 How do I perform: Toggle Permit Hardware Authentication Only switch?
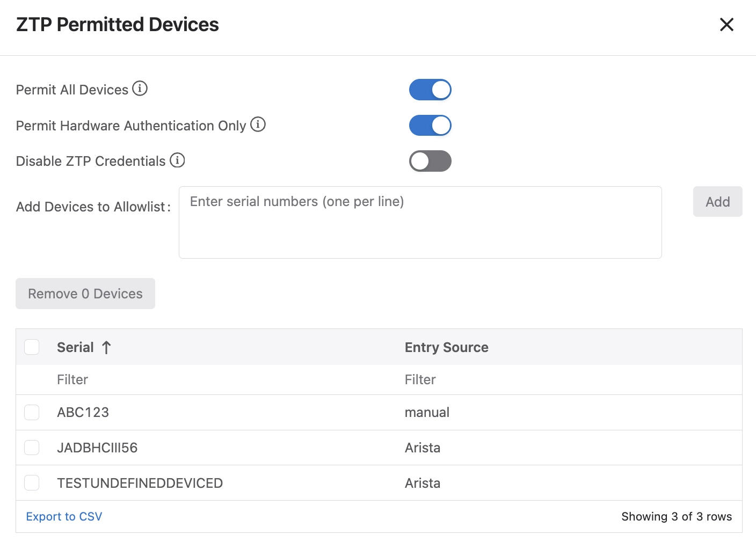[x=430, y=126]
